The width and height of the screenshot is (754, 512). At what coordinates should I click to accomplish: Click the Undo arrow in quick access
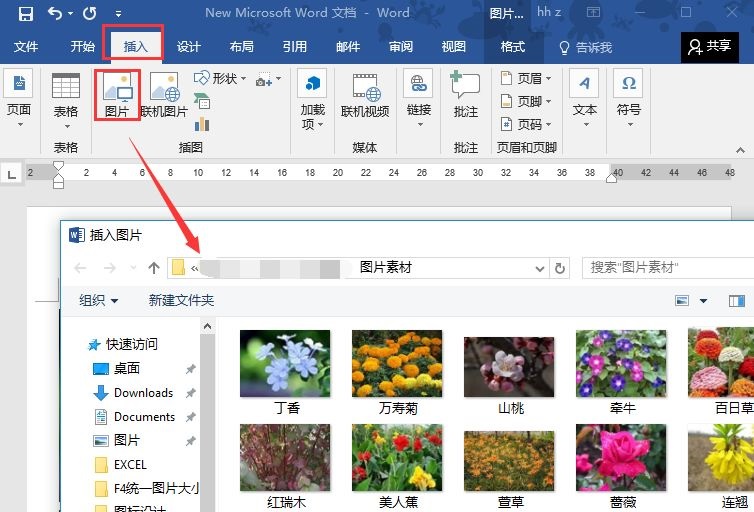(55, 14)
